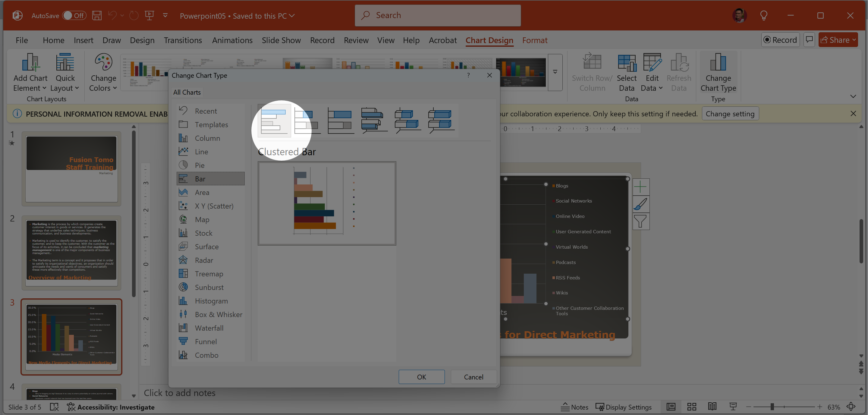Open the Chart Filters funnel icon
The height and width of the screenshot is (415, 868).
(640, 221)
